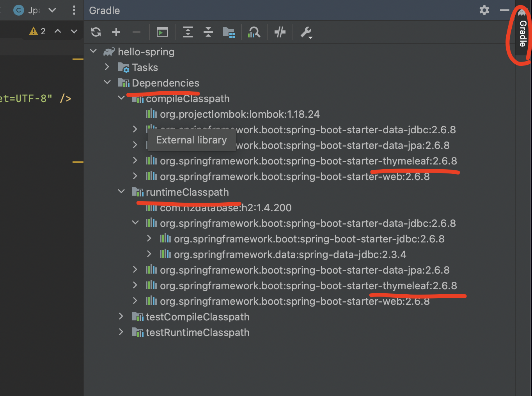Screen dimensions: 532x396
Task: Open the editor tab's more options menu
Action: (74, 10)
